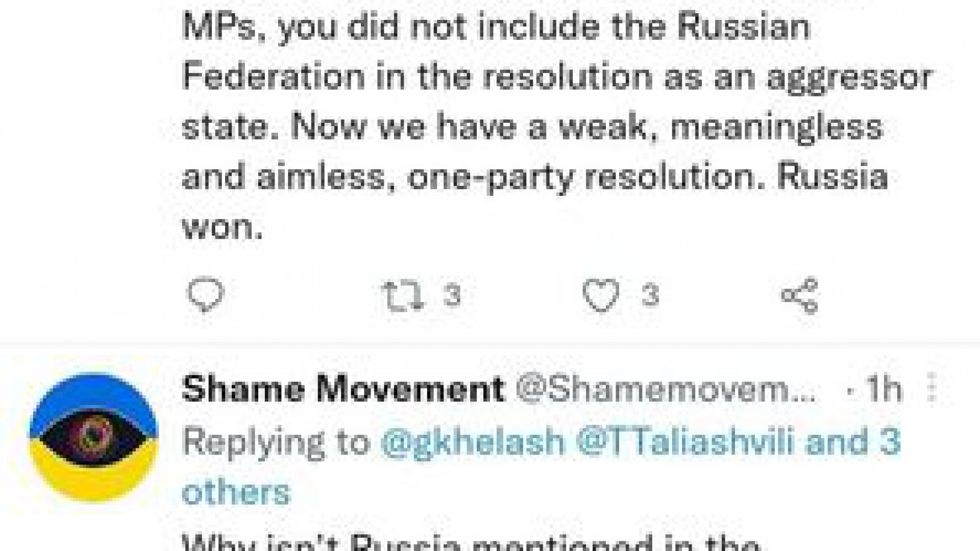Open the @TTaliashvili mention link
Image resolution: width=980 pixels, height=551 pixels.
click(685, 441)
